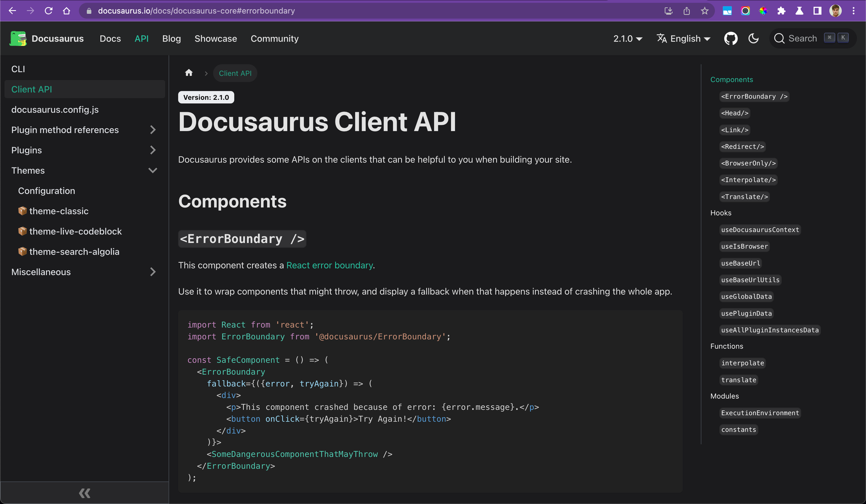The height and width of the screenshot is (504, 866).
Task: Go back with browser back arrow
Action: [x=12, y=11]
